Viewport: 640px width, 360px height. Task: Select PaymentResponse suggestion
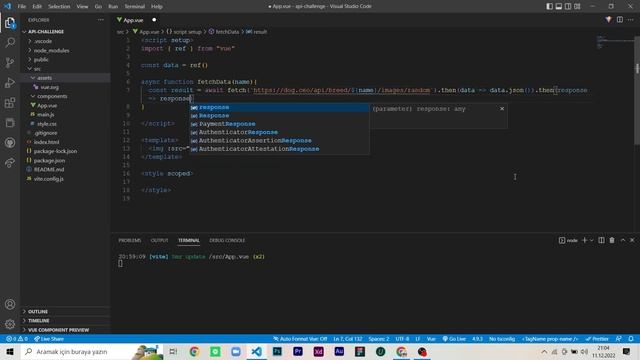279,124
